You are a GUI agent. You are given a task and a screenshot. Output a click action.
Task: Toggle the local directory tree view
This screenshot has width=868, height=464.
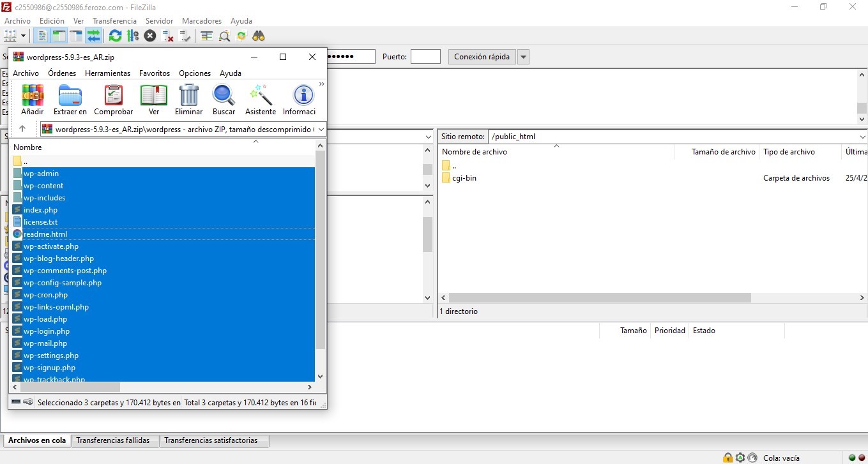tap(59, 36)
